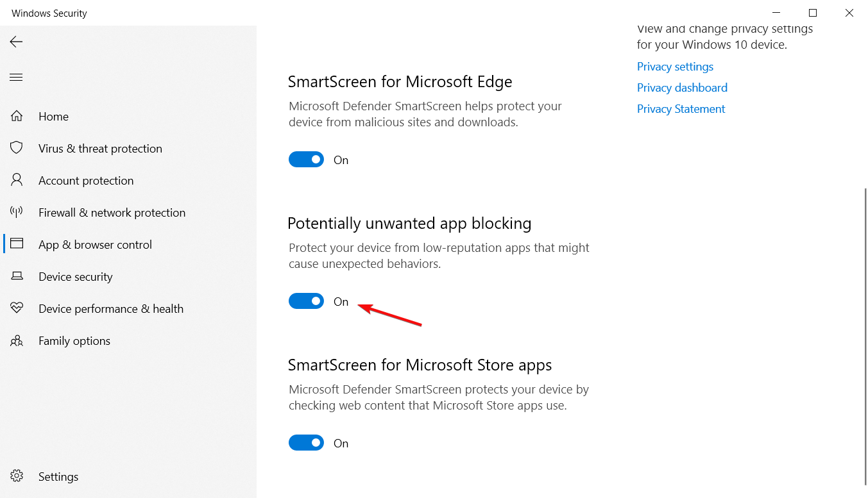Select Firewall & network protection

pyautogui.click(x=112, y=213)
